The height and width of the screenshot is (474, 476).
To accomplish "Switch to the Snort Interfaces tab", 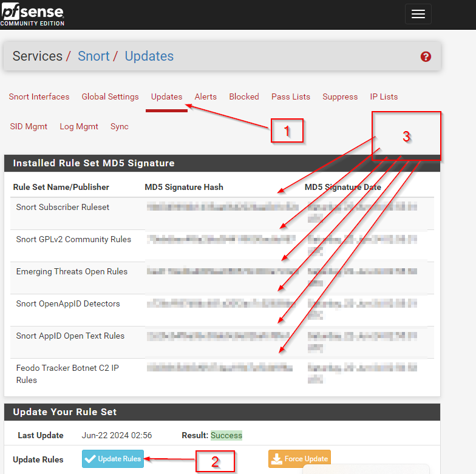I will [x=39, y=96].
